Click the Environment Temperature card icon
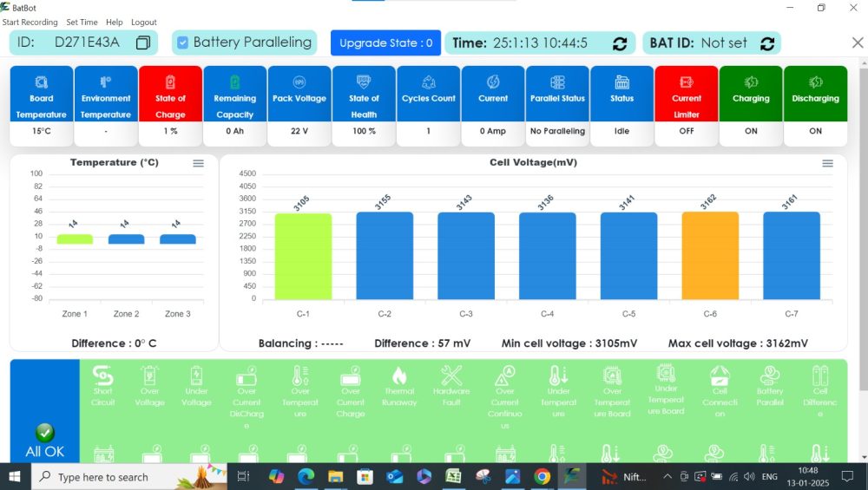The height and width of the screenshot is (490, 868). (x=106, y=82)
